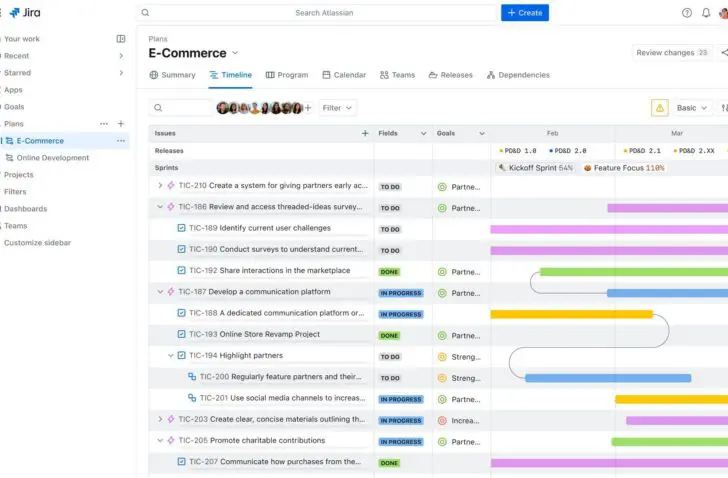728x478 pixels.
Task: Click the first team member avatar
Action: (x=222, y=108)
